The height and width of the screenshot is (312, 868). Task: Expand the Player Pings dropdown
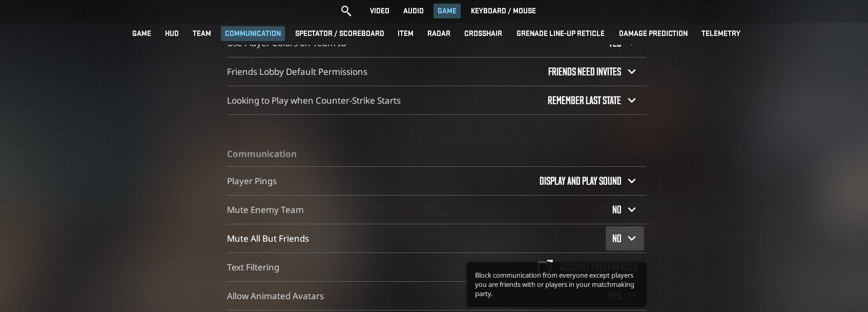(x=587, y=181)
